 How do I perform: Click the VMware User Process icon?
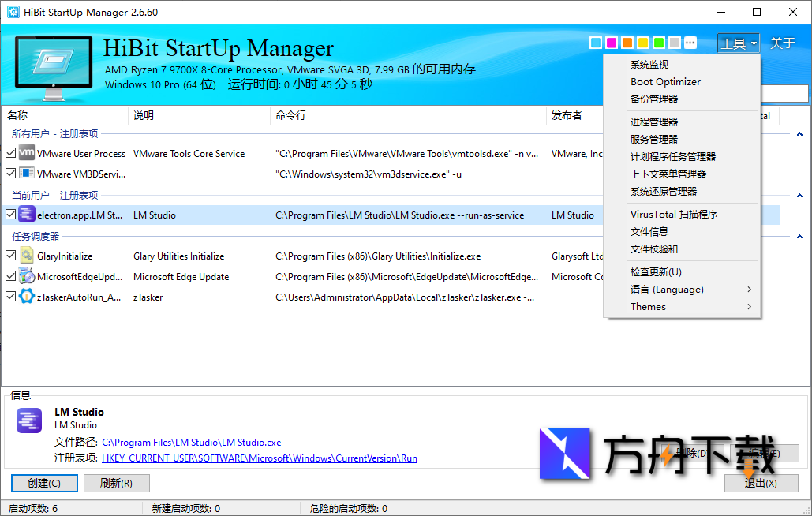tap(28, 153)
